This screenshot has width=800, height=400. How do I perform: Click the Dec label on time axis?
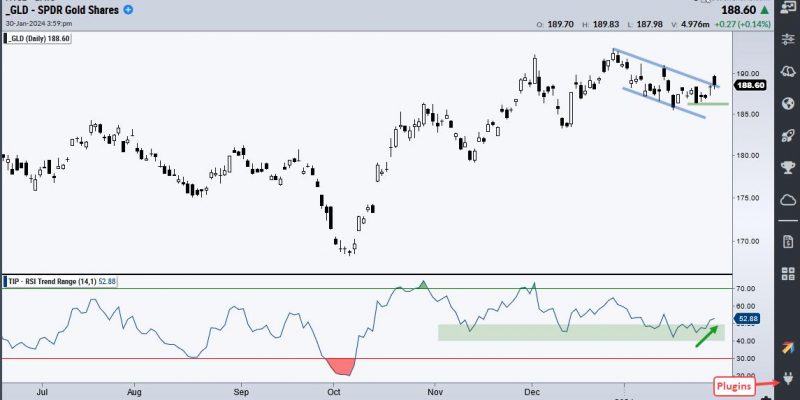(x=532, y=393)
